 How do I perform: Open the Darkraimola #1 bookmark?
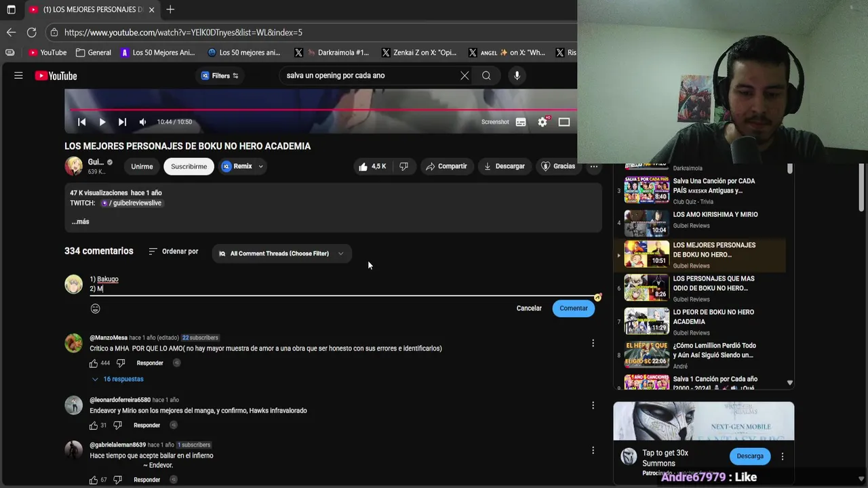tap(332, 52)
